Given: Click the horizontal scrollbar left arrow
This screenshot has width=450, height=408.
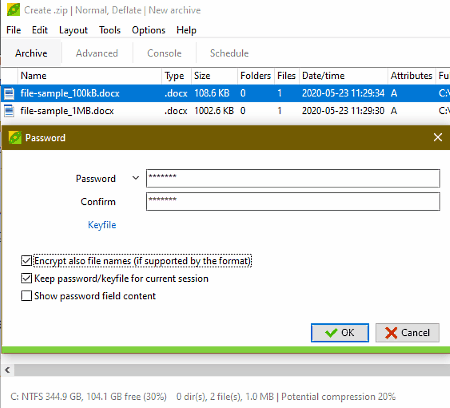Looking at the screenshot, I should tap(7, 370).
